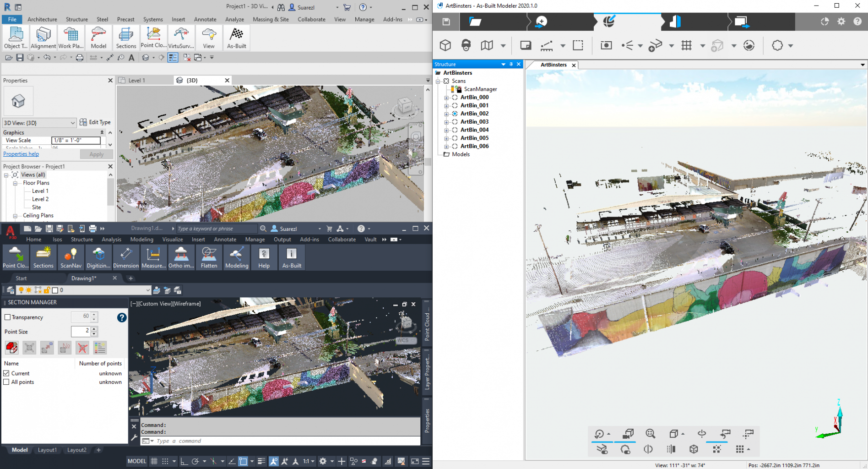Select ArtBin_002 in Structure tree
Screen dimensions: 868x469
pos(474,114)
